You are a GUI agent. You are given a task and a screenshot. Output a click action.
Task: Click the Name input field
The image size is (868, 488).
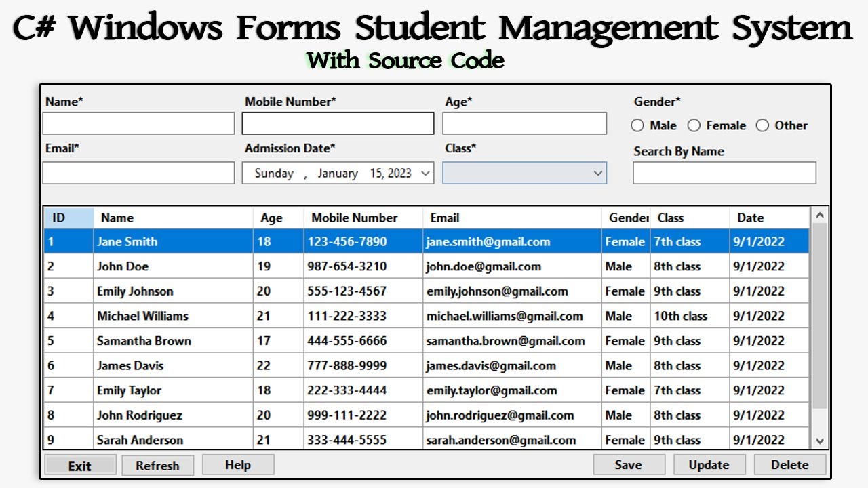click(x=138, y=123)
